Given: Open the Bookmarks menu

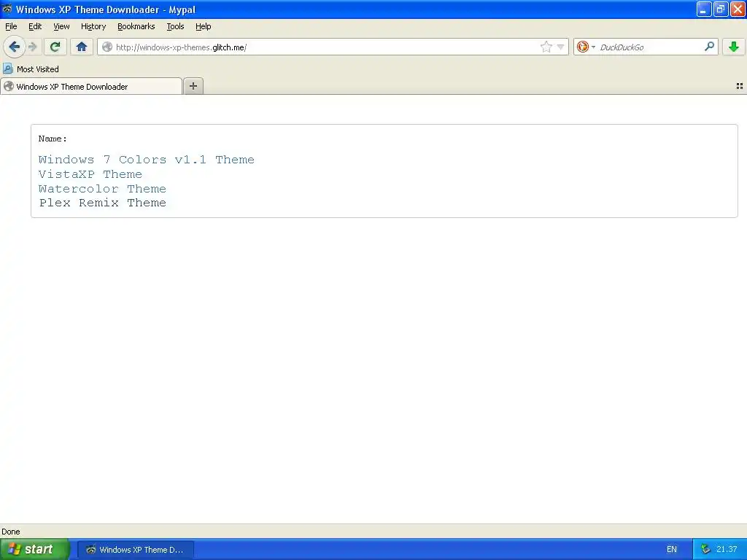Looking at the screenshot, I should (136, 26).
